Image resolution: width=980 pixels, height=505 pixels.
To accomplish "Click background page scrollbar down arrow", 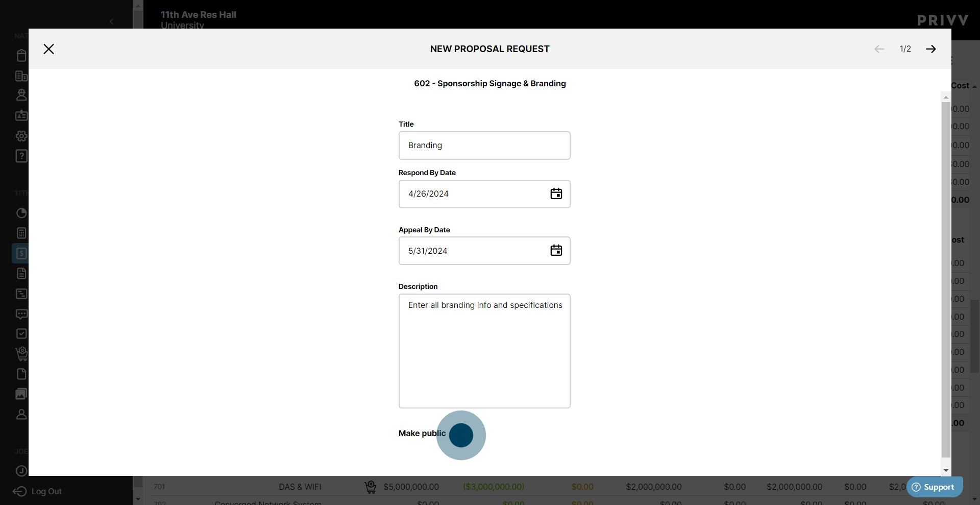I will (x=975, y=499).
